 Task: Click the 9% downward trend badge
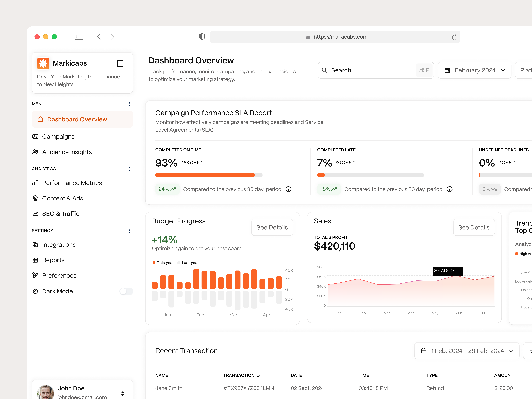(490, 189)
